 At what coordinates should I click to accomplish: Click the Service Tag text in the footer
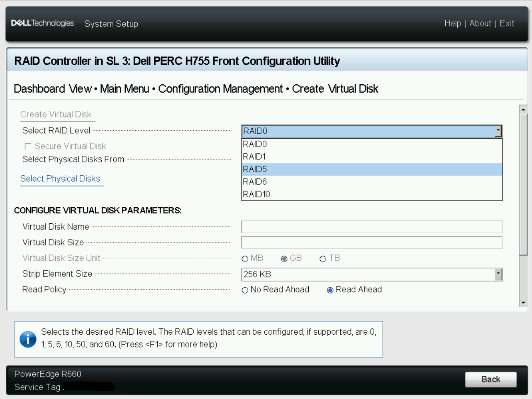38,387
